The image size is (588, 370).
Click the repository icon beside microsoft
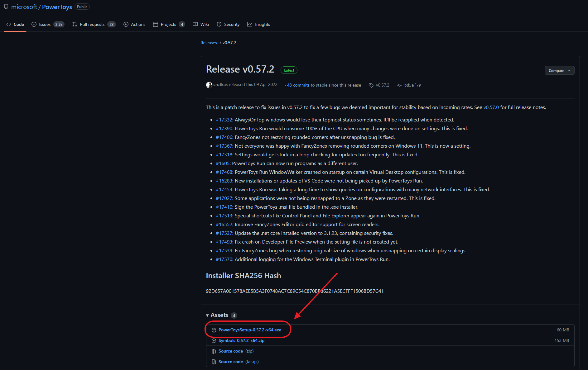click(6, 7)
